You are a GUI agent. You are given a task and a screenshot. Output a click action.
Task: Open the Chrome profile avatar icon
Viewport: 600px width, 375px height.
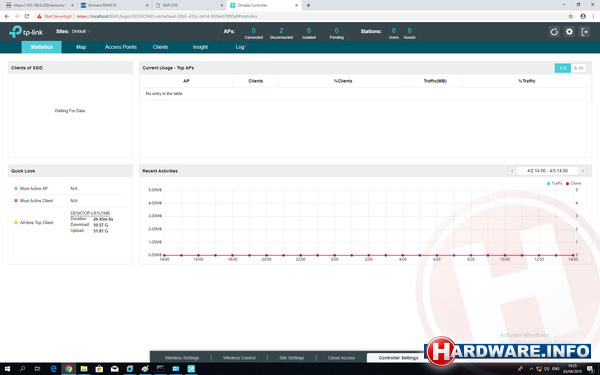point(583,16)
